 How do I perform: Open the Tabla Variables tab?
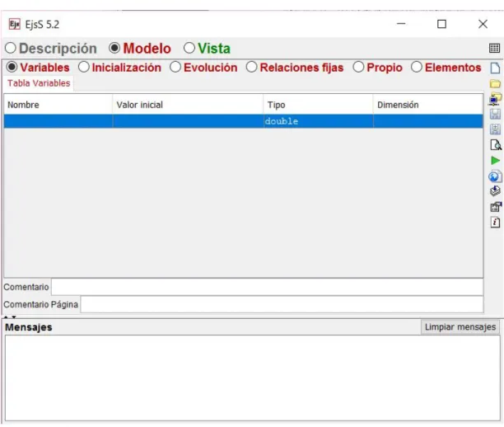tap(39, 83)
